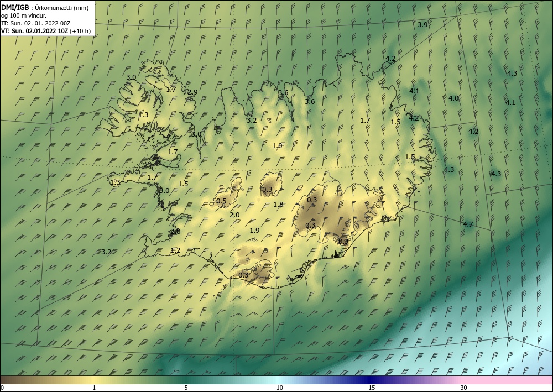Viewport: 553px width, 392px height.
Task: Click the color scale label 15
Action: pyautogui.click(x=372, y=388)
